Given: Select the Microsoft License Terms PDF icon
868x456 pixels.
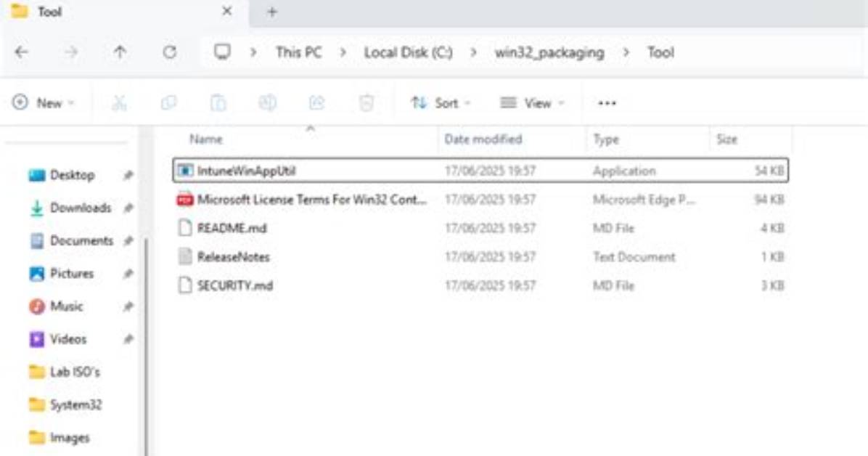Looking at the screenshot, I should [185, 200].
